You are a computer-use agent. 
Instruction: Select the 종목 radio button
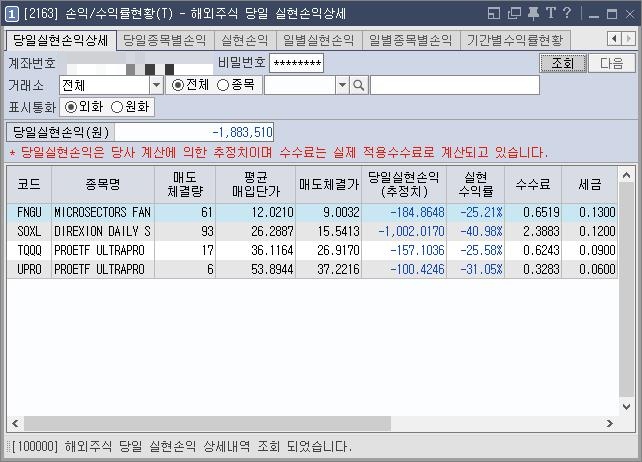[223, 85]
